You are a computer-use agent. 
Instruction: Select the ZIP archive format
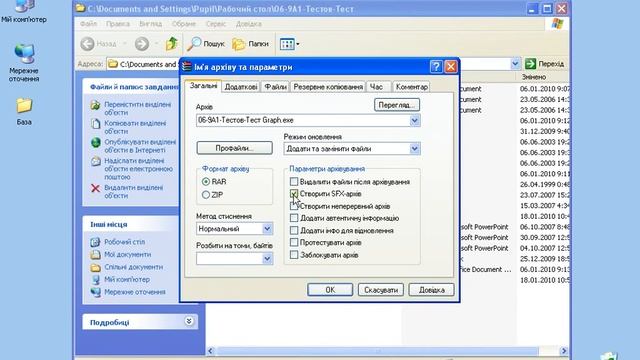(x=206, y=195)
